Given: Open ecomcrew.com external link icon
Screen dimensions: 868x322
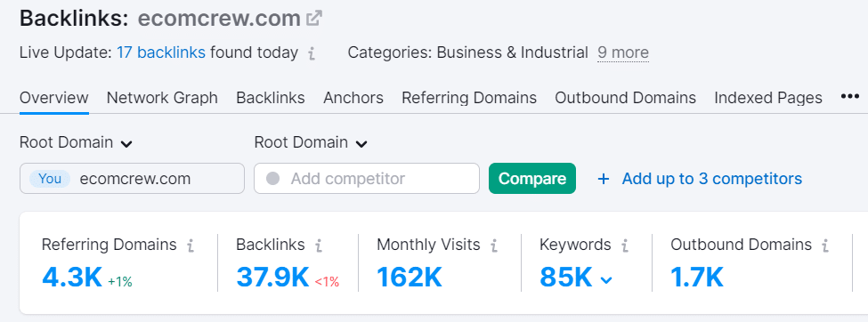Looking at the screenshot, I should (314, 19).
